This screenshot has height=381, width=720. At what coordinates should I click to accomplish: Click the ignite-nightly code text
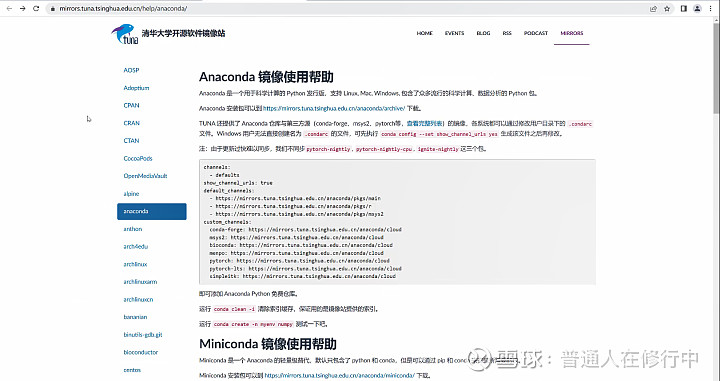click(438, 150)
